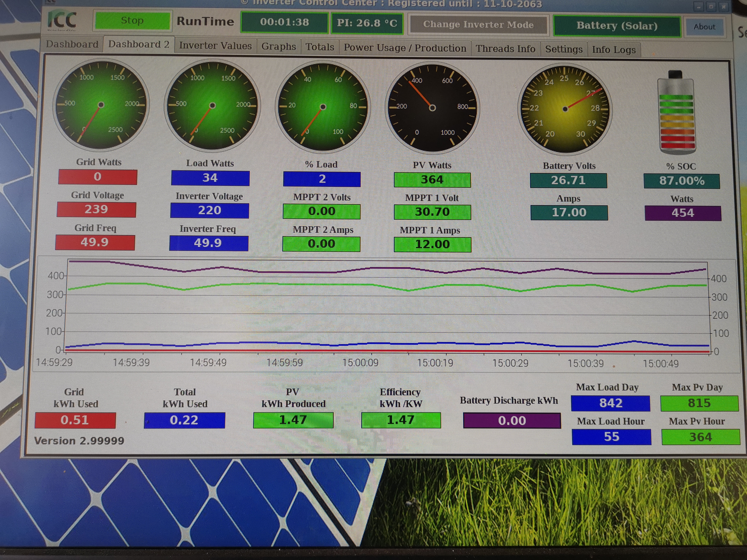The image size is (747, 560).
Task: Click the Load Watts gauge dial
Action: (212, 106)
